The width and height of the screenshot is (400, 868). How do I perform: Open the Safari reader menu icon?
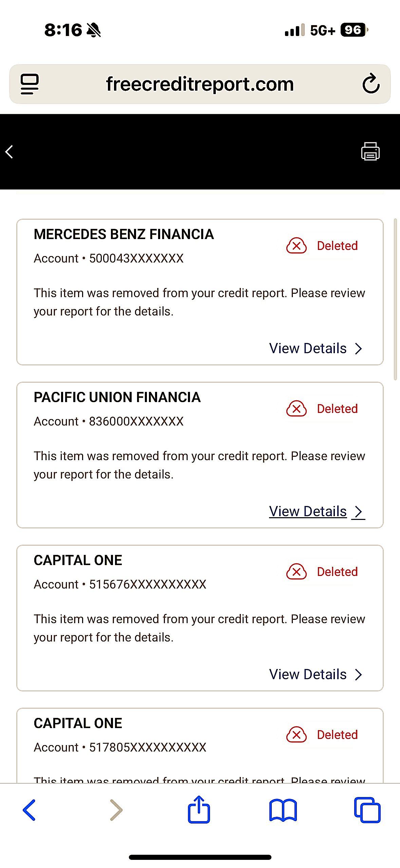30,84
